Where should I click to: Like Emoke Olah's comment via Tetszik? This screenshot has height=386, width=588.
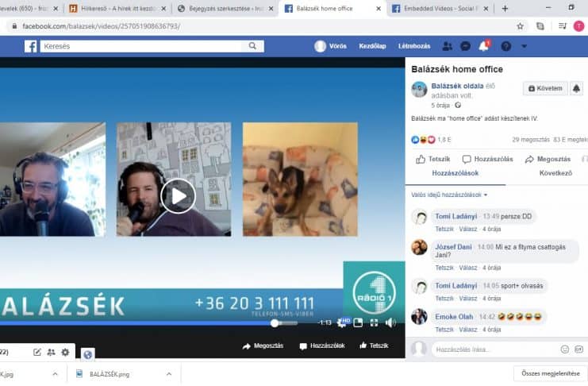[x=444, y=330]
